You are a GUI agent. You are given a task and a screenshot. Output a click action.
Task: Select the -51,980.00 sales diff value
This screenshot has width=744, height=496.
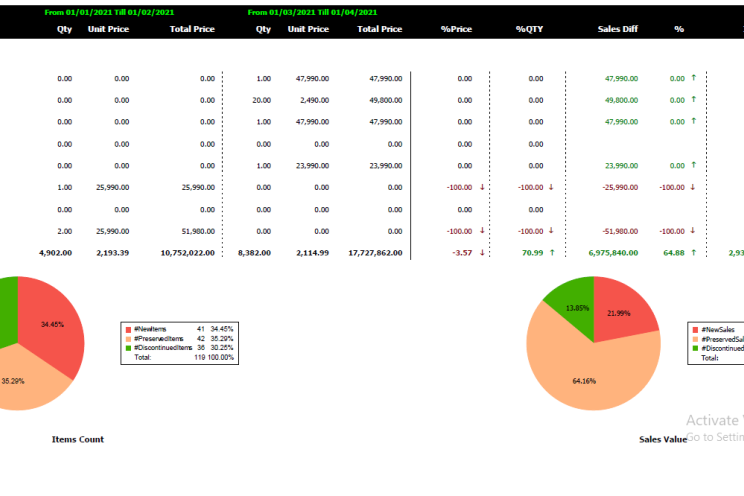620,231
